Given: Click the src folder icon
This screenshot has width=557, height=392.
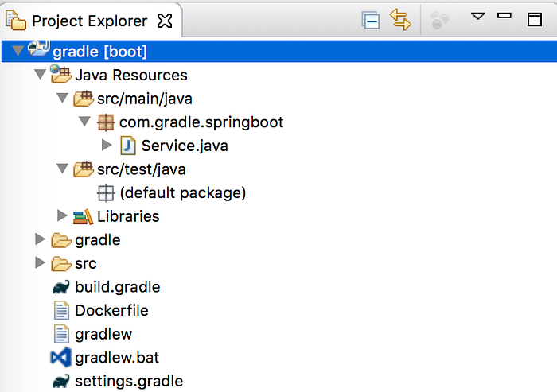Looking at the screenshot, I should pyautogui.click(x=61, y=264).
